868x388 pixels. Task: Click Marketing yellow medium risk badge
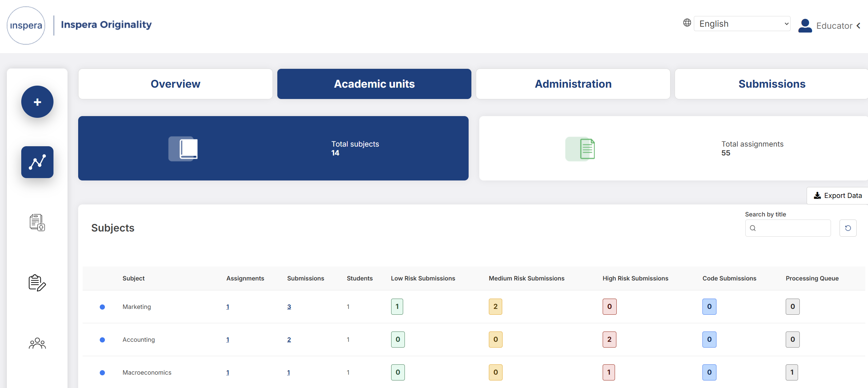pos(495,306)
